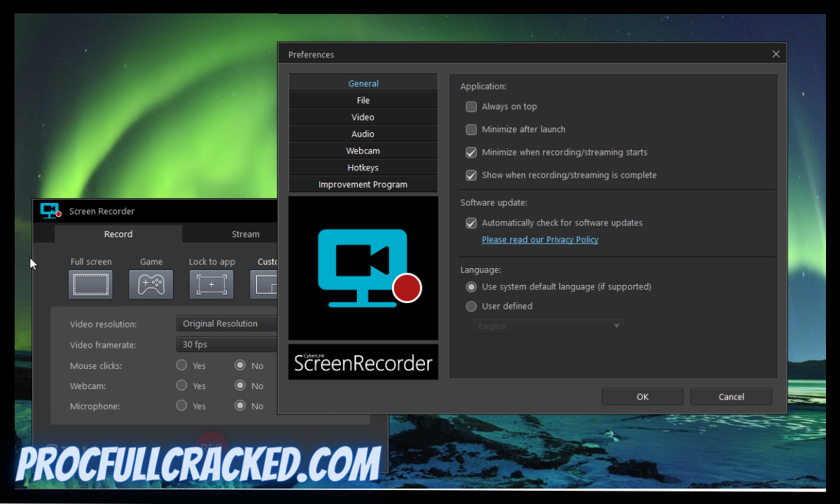This screenshot has height=504, width=840.
Task: Open the Privacy Policy link
Action: coord(540,239)
